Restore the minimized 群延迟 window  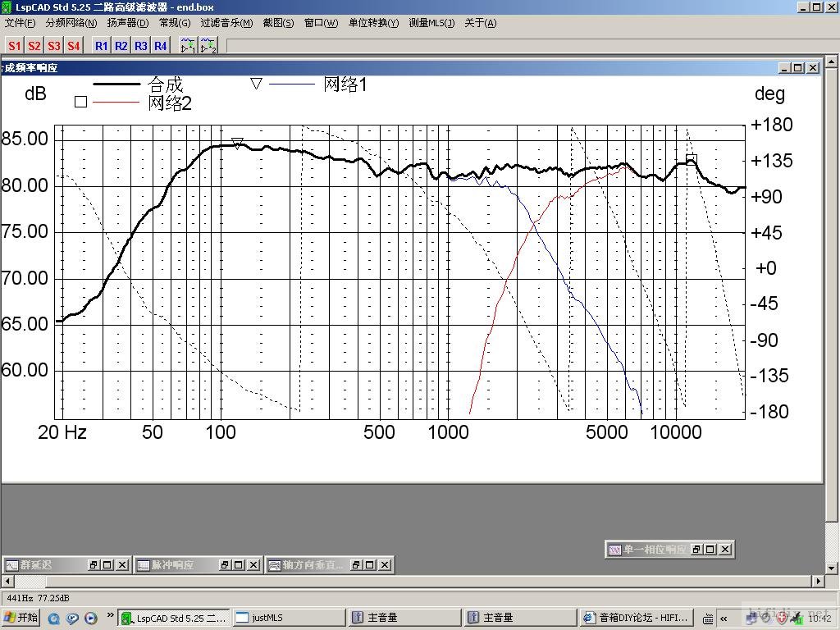click(94, 565)
